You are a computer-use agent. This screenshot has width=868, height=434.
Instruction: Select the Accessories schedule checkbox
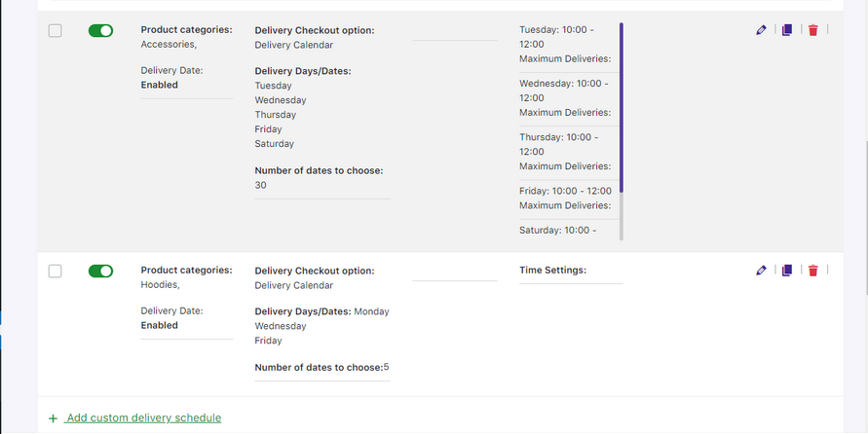tap(56, 30)
